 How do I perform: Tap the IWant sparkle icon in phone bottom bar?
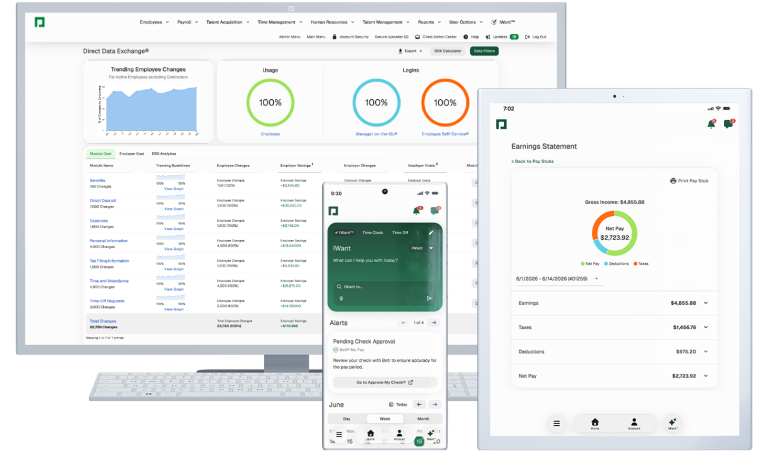coord(431,434)
